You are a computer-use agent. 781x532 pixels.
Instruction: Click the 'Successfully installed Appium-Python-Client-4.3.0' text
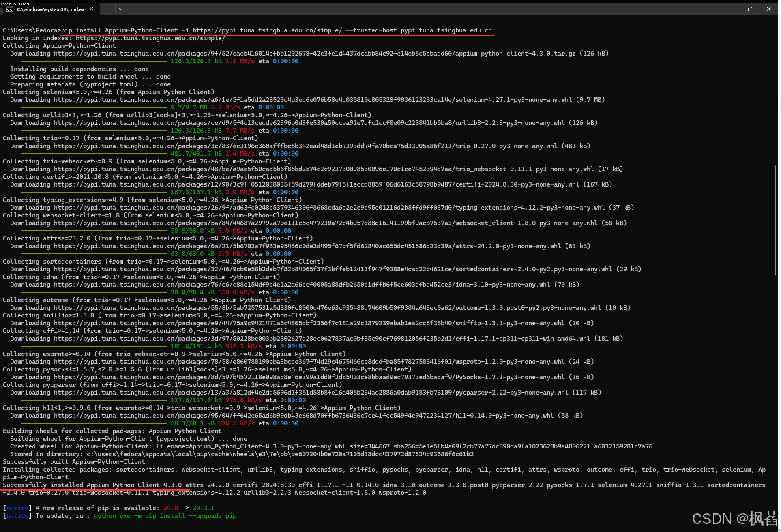click(92, 485)
